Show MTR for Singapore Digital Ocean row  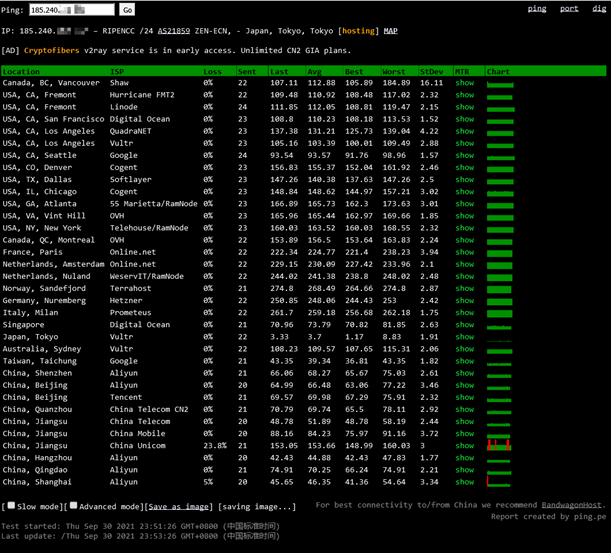(x=464, y=325)
